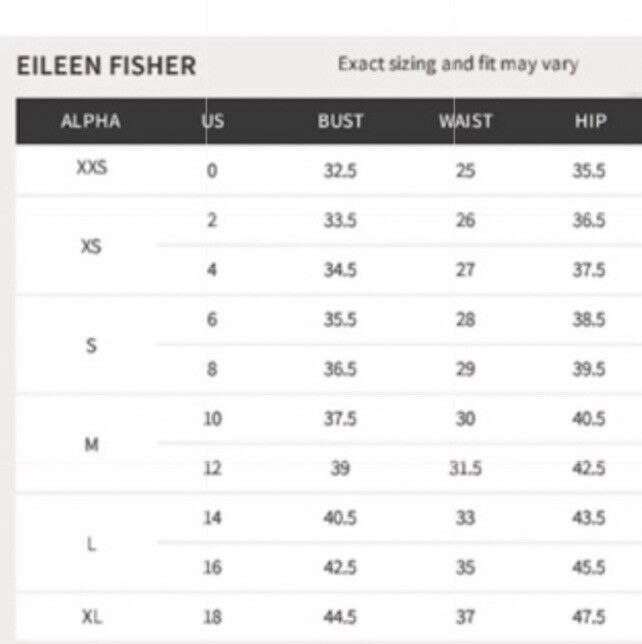Select the ALPHA column header
This screenshot has width=642, height=644.
[x=90, y=121]
